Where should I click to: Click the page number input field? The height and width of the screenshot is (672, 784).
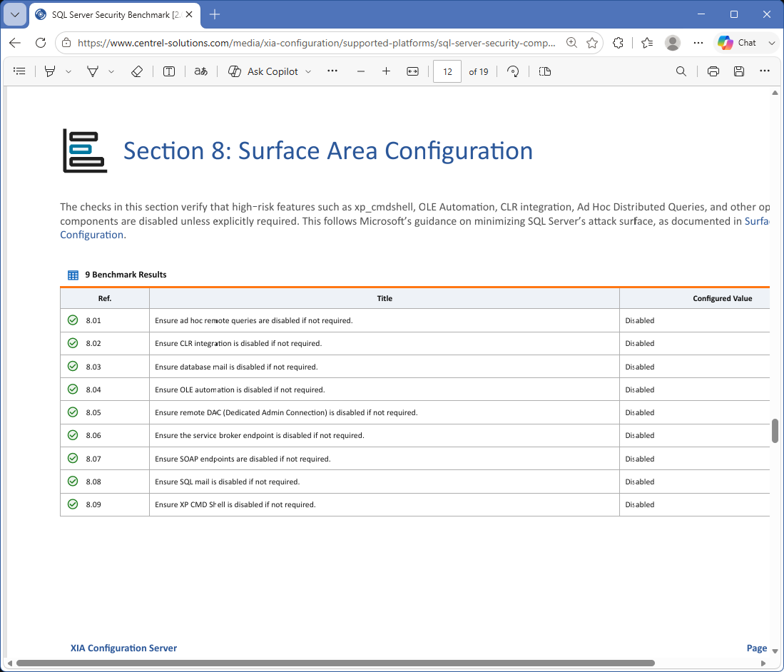coord(447,71)
